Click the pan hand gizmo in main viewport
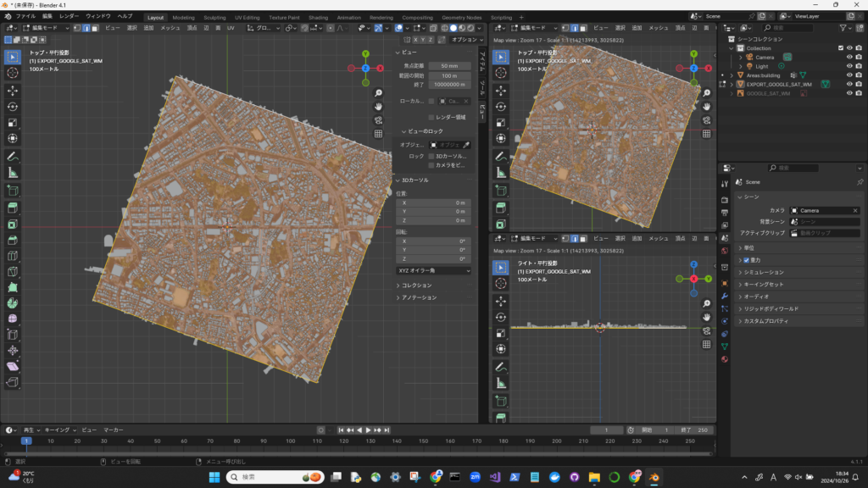The image size is (868, 488). click(378, 107)
